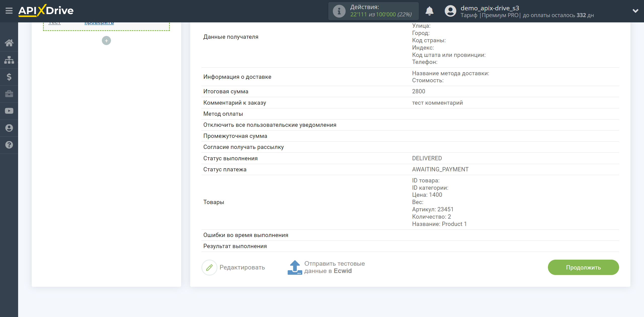The image size is (644, 317).
Task: Click Согласие получать рассылку row label
Action: pyautogui.click(x=244, y=147)
